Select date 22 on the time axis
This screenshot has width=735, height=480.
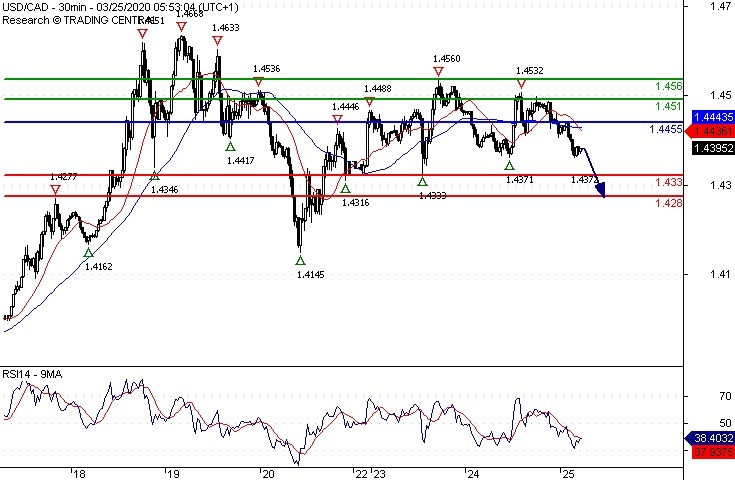(x=362, y=474)
